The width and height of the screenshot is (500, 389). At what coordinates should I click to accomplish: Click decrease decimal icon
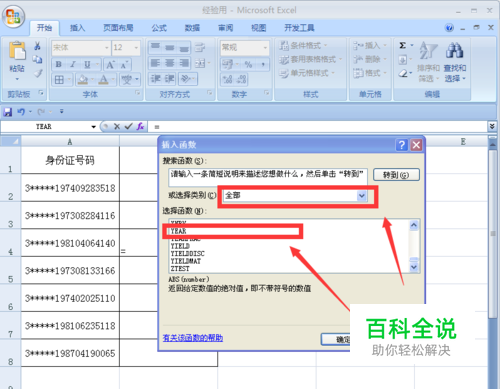coord(242,79)
